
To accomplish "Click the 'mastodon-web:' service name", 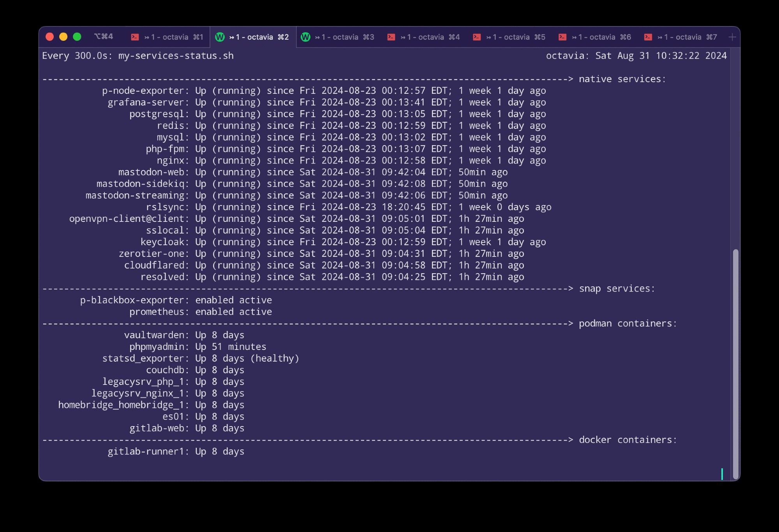I will [154, 172].
